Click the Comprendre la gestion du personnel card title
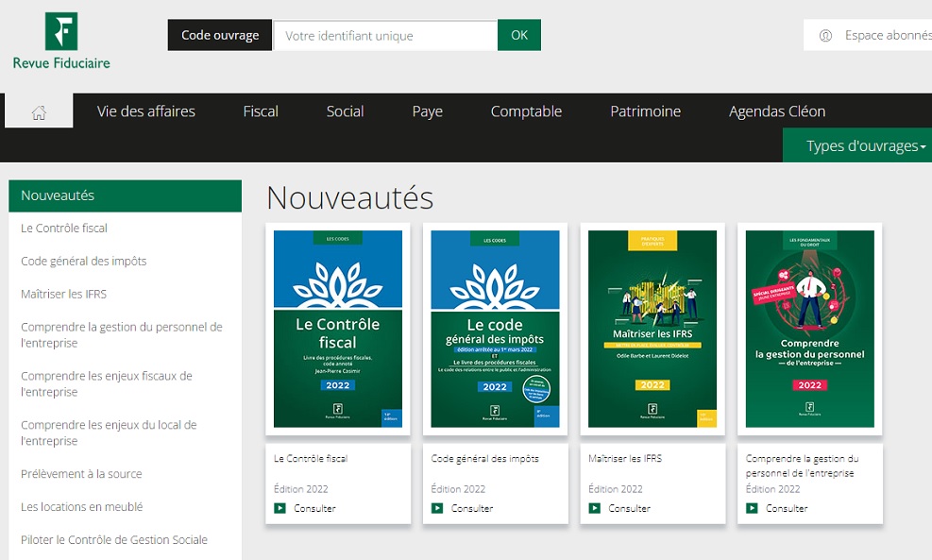Screen dimensions: 932x560 (803, 467)
